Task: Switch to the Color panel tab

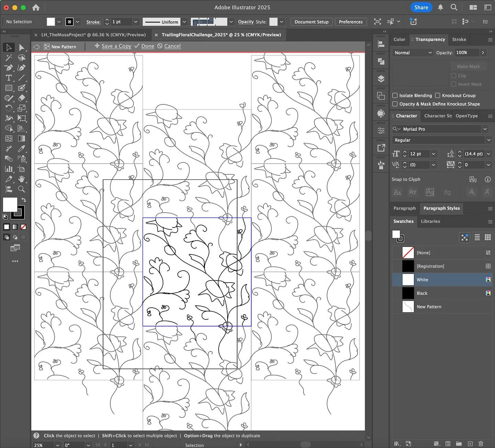Action: tap(399, 40)
